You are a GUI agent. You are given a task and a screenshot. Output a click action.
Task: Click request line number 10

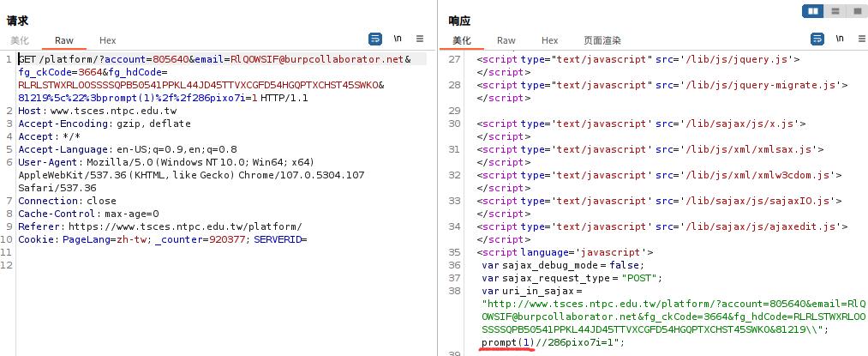click(x=6, y=239)
